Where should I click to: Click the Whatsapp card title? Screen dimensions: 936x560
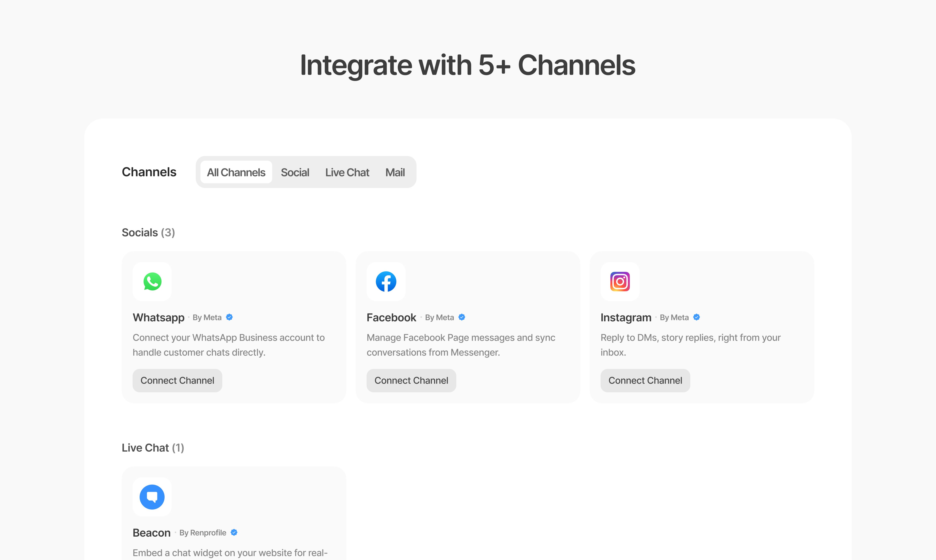pyautogui.click(x=159, y=318)
